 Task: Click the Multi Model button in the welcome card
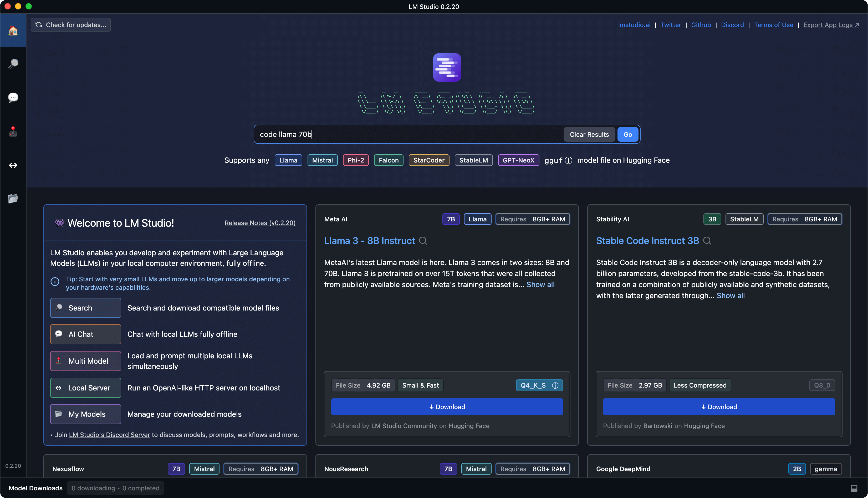coord(85,361)
